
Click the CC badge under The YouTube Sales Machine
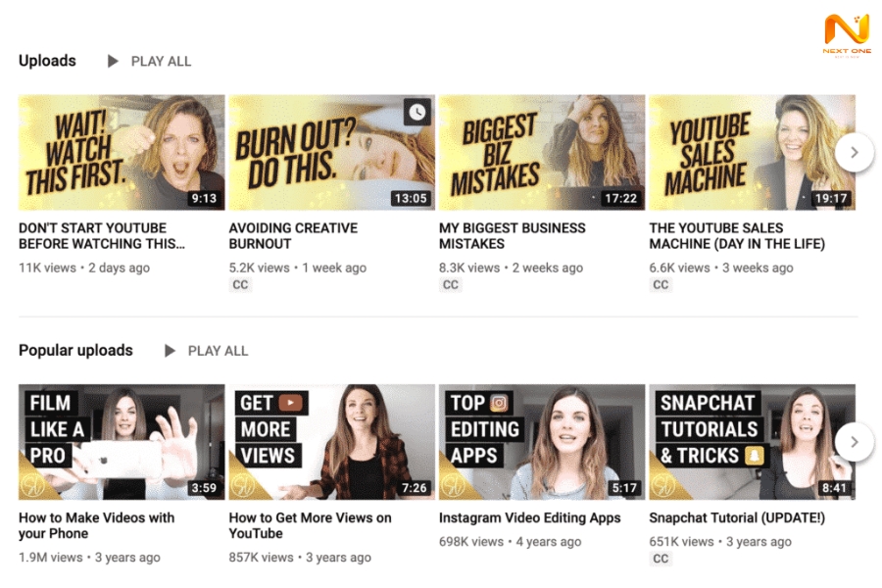coord(661,285)
